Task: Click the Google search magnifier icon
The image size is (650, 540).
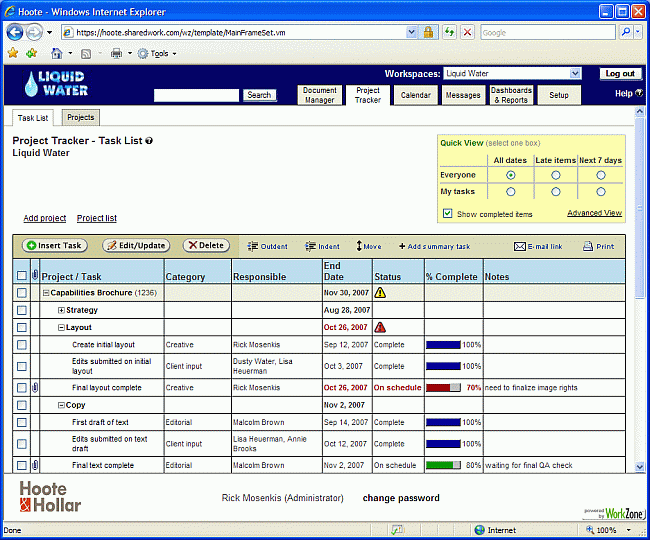Action: pyautogui.click(x=626, y=32)
